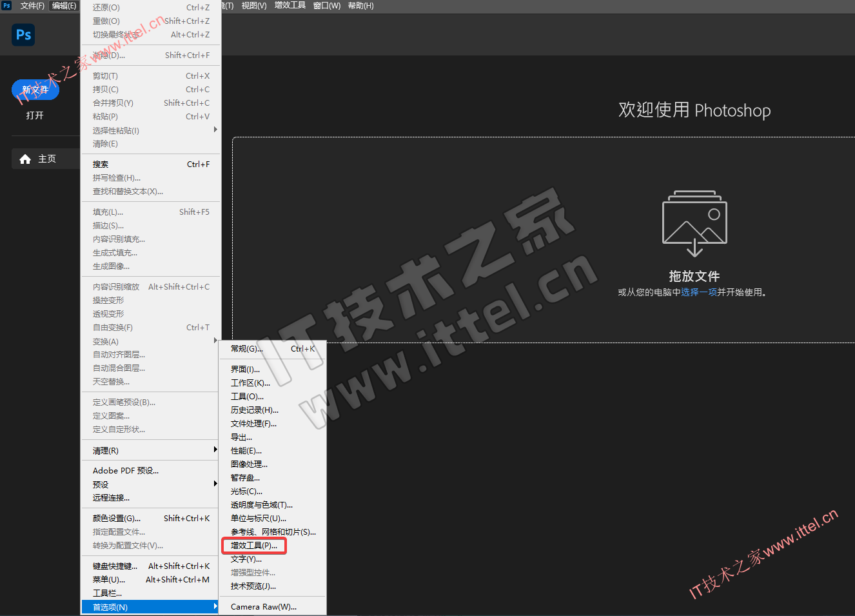855x616 pixels.
Task: Select 文件处理(F)... in preferences submenu
Action: [273, 424]
